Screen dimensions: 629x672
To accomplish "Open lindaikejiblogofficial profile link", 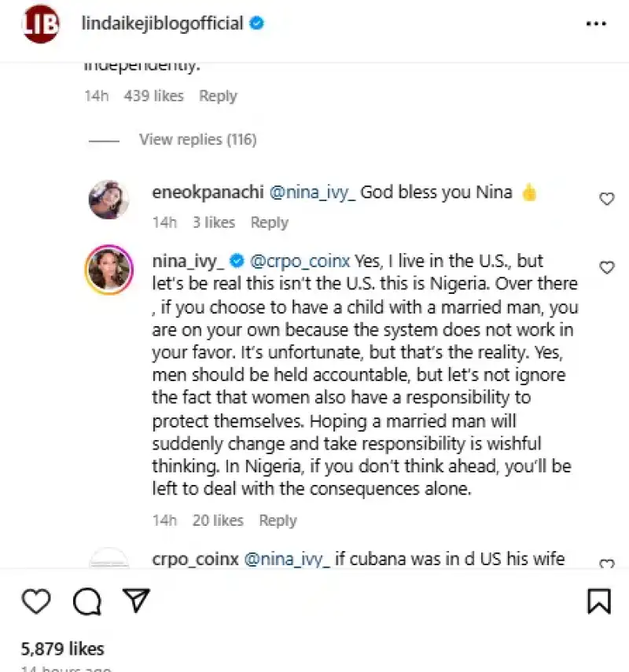I will coord(162,24).
